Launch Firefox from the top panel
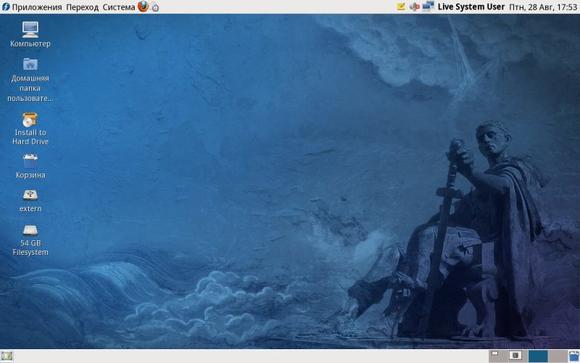This screenshot has width=580, height=363. [143, 6]
